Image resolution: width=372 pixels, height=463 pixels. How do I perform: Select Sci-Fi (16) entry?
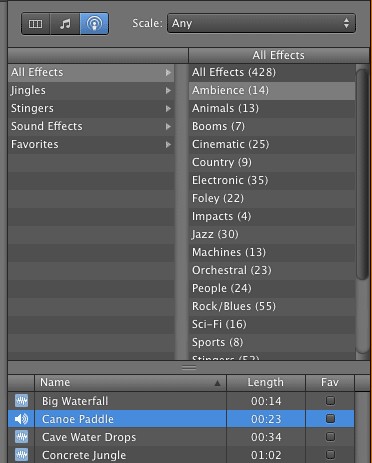click(x=272, y=324)
